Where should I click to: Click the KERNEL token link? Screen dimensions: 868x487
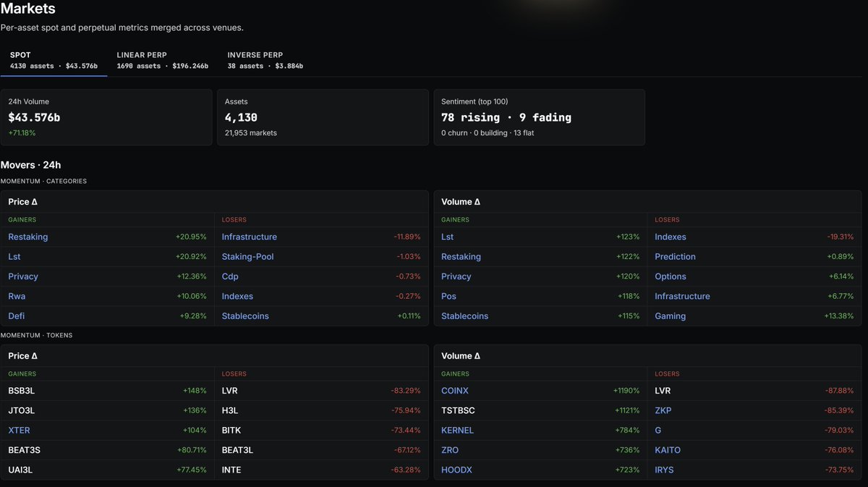click(x=457, y=430)
